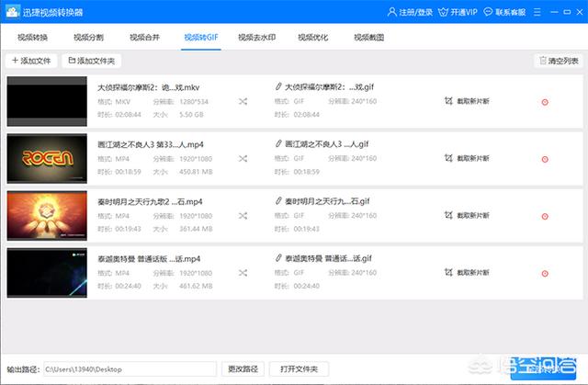Open the 视频转换 tab
588x385 pixels.
point(33,38)
